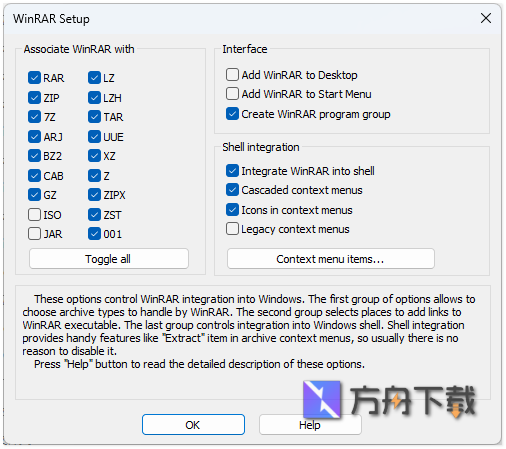506x449 pixels.
Task: Open the Help button
Action: click(x=310, y=425)
